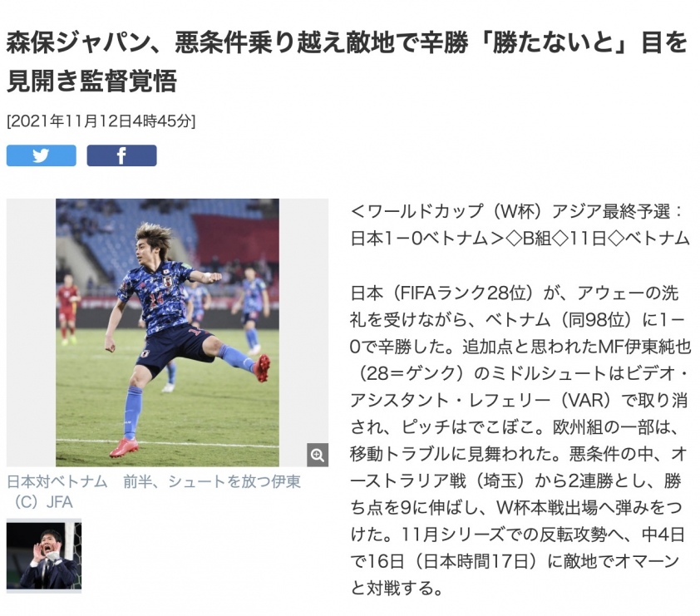
Task: Click magnifier icon to enlarge photo
Action: [x=318, y=455]
